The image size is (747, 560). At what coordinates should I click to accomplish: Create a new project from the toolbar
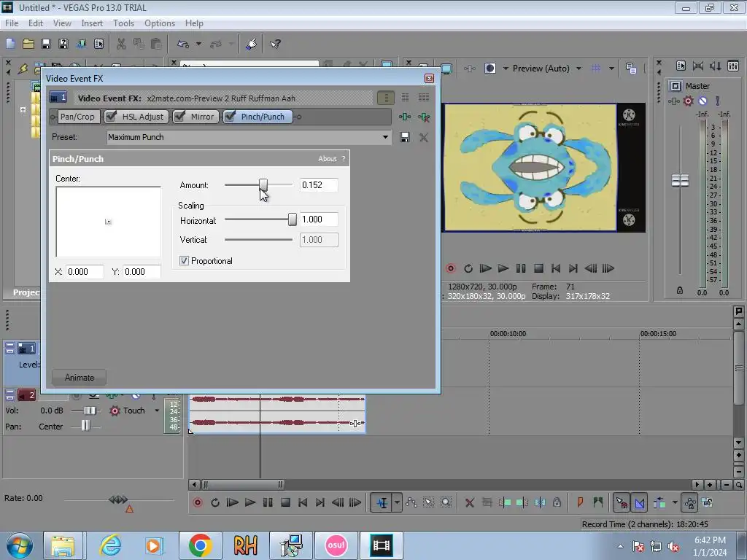pyautogui.click(x=10, y=44)
